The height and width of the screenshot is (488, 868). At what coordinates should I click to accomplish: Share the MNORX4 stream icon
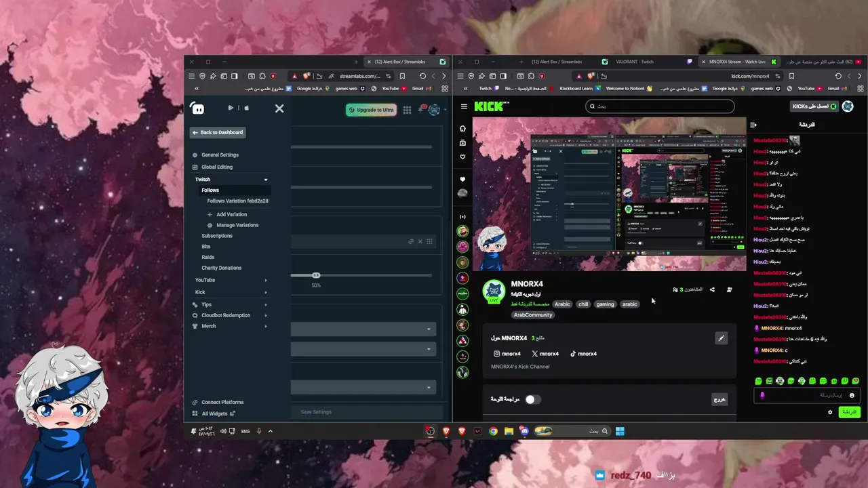tap(712, 290)
